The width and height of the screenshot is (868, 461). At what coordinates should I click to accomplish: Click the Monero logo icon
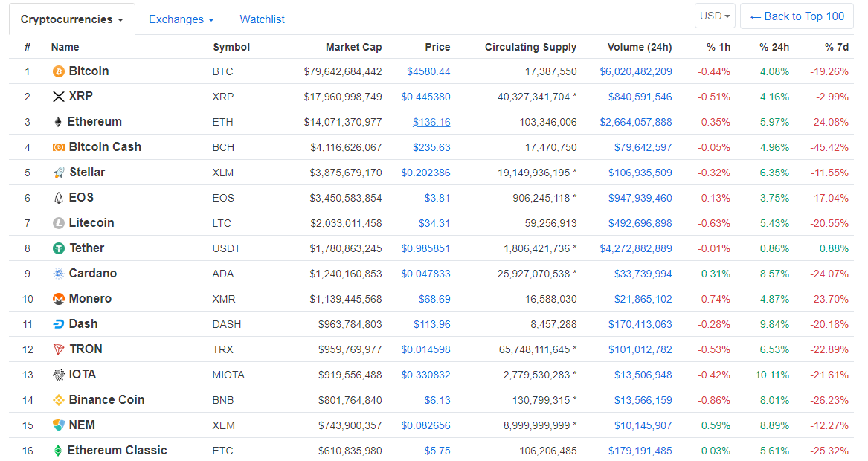pyautogui.click(x=58, y=300)
